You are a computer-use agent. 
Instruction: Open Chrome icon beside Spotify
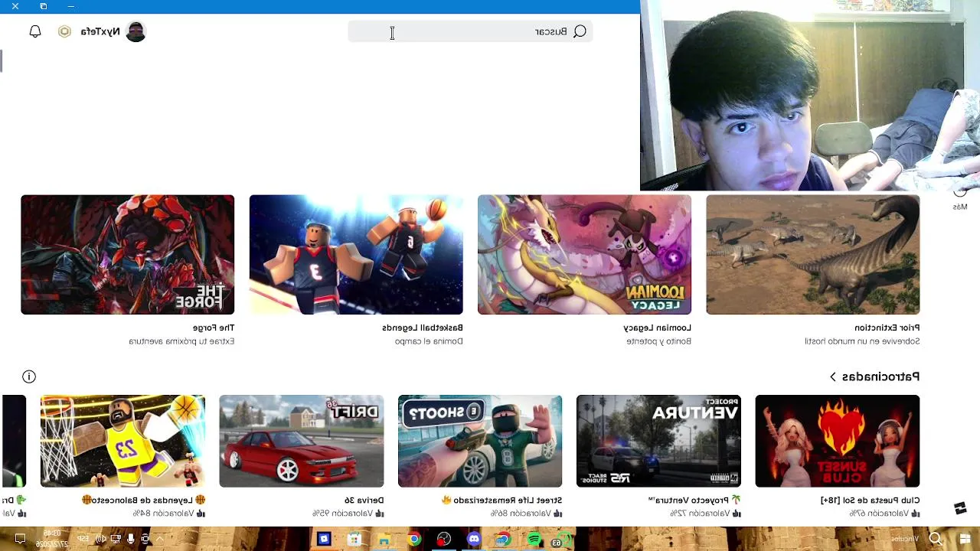503,540
